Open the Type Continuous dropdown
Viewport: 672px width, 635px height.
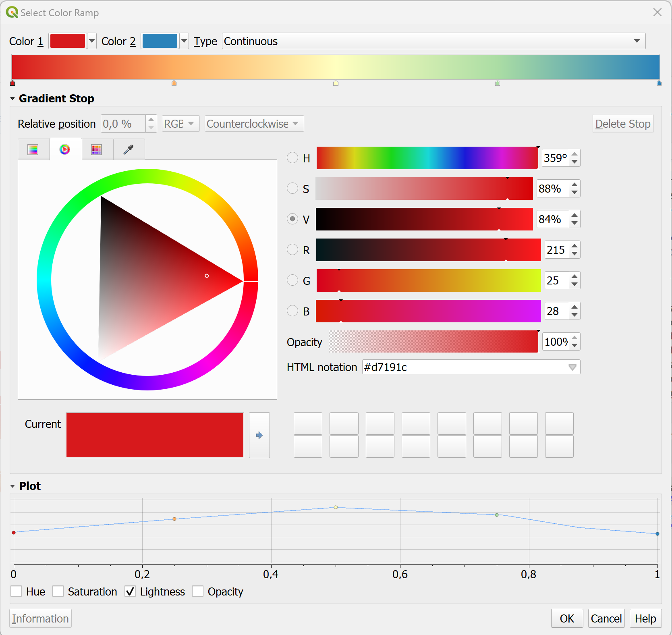[x=433, y=41]
